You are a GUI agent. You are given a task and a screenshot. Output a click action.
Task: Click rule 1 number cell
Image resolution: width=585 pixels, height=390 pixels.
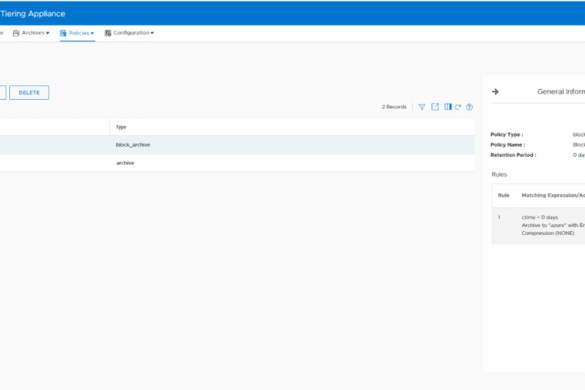pos(499,217)
